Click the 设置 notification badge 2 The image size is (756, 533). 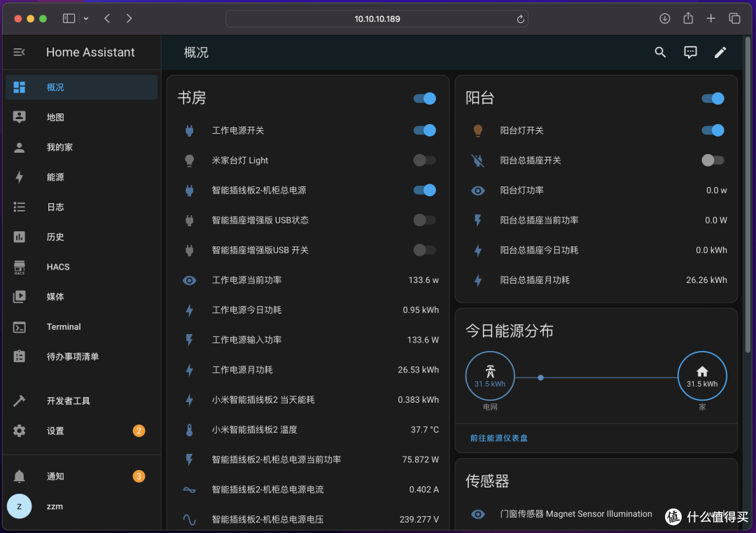click(x=139, y=431)
